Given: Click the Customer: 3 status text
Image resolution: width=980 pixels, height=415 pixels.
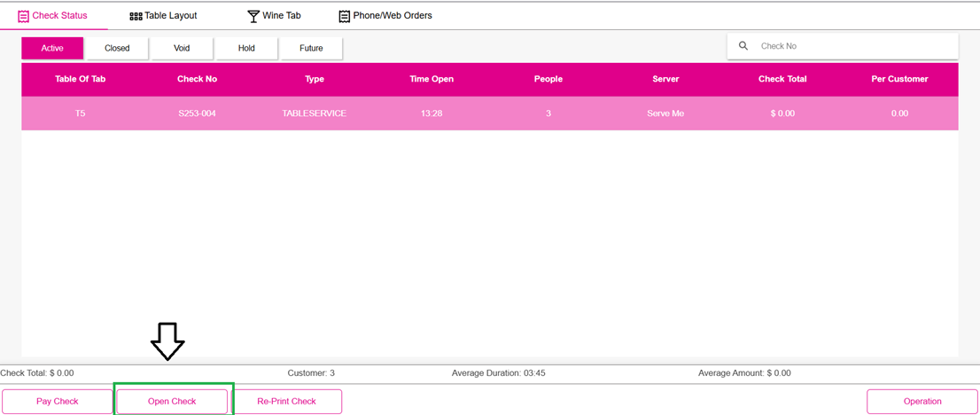Looking at the screenshot, I should pos(311,373).
